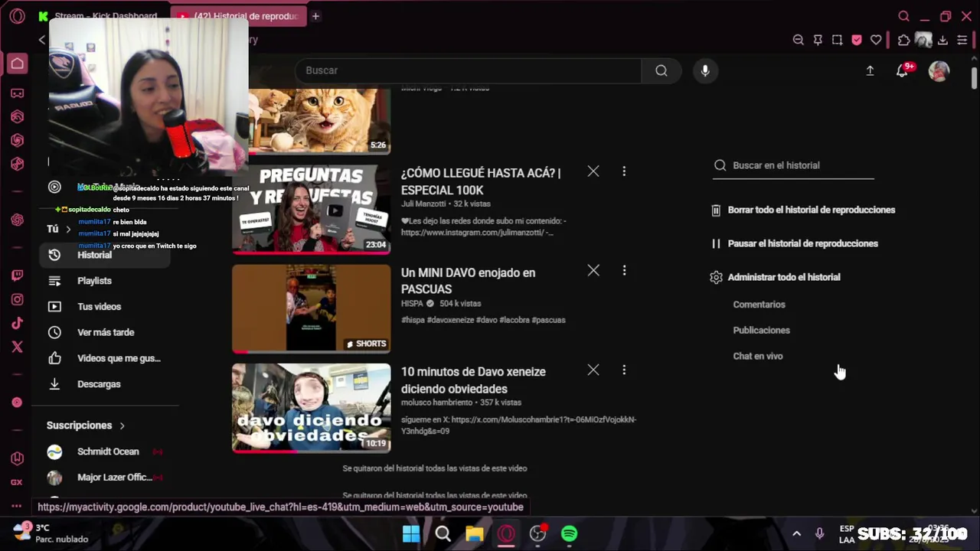
Task: Click the title 'Un MINI DAVO enojado en PASCUAS'
Action: pos(468,281)
